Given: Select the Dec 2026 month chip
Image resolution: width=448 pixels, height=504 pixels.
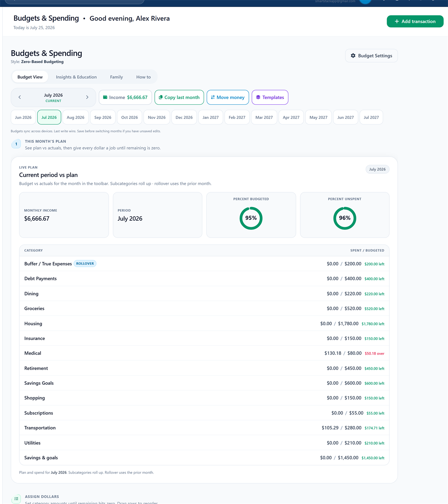Looking at the screenshot, I should tap(184, 117).
